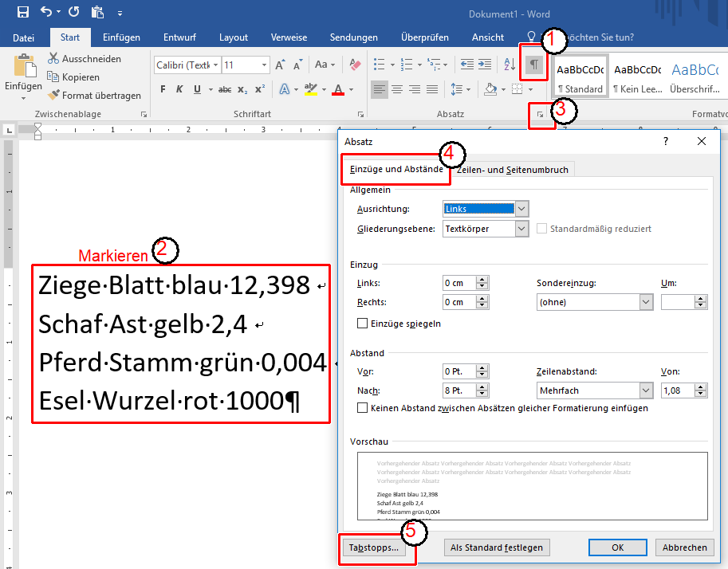Switch to the Entwurf ribbon tab
The width and height of the screenshot is (728, 569).
tap(179, 37)
